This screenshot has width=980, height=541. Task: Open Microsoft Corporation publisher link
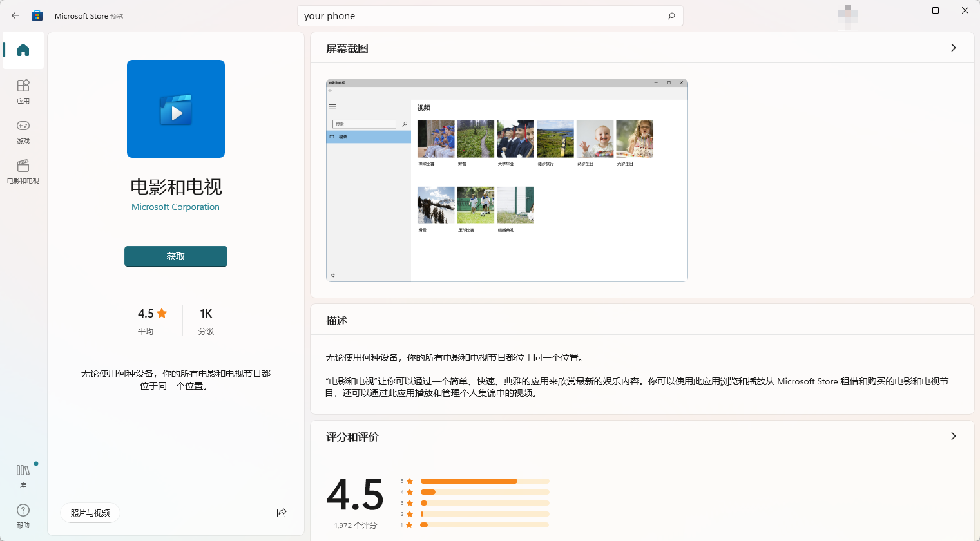tap(175, 207)
